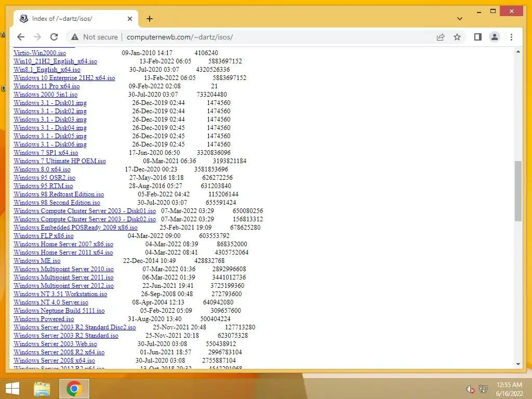Click Windows Server 2008 x64.iso
532x399 pixels.
pos(54,361)
